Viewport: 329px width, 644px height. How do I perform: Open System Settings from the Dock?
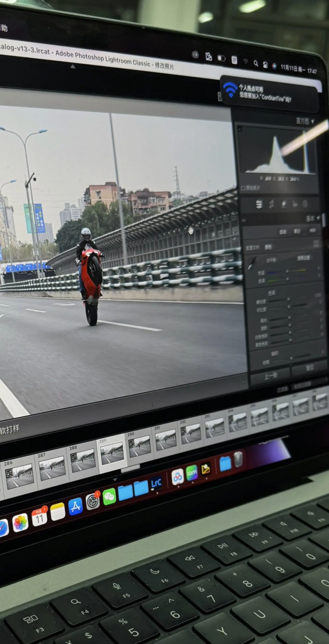pyautogui.click(x=93, y=501)
